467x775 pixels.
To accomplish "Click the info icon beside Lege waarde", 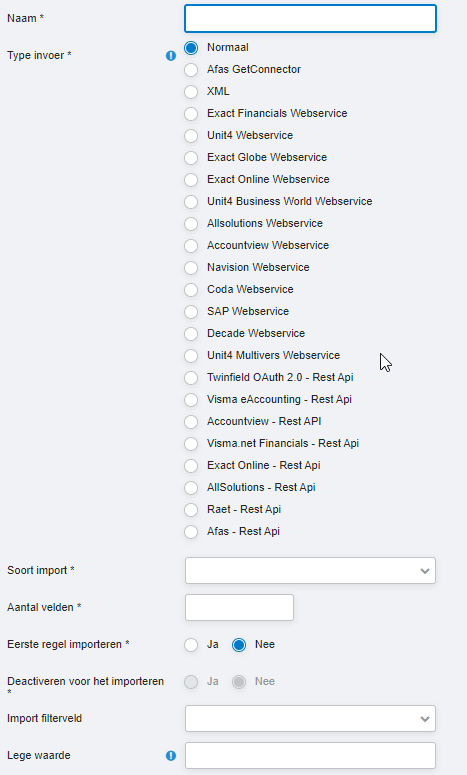I will pos(171,755).
